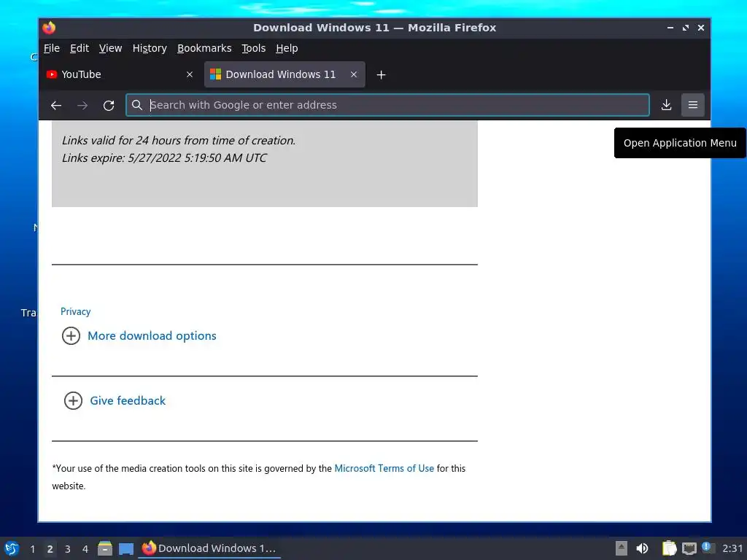747x560 pixels.
Task: Reload the current page
Action: [x=109, y=105]
